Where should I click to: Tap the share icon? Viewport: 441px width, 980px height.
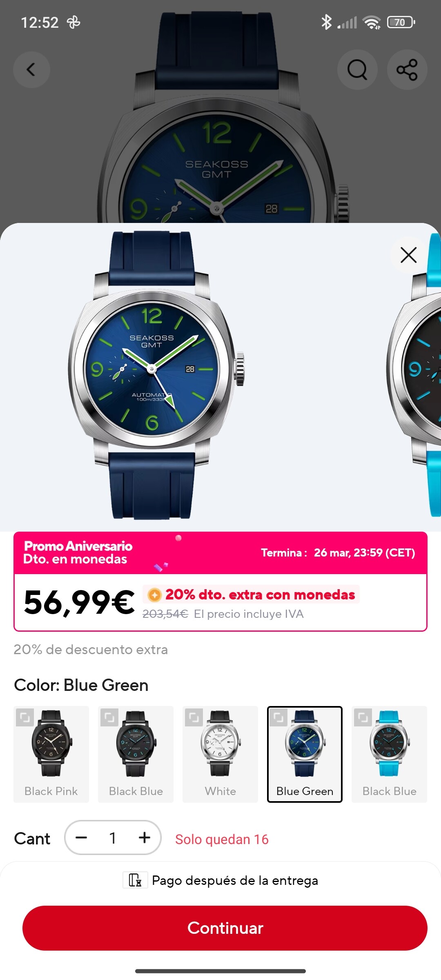click(x=407, y=70)
